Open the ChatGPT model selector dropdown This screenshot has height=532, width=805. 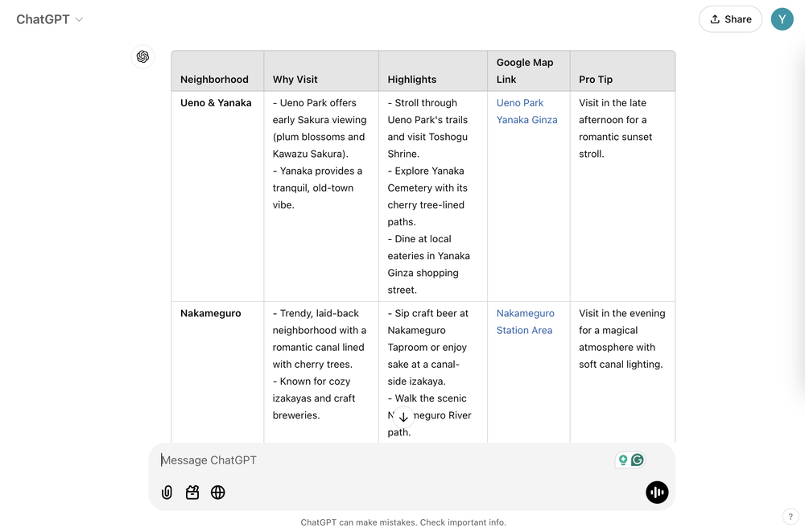(x=49, y=19)
